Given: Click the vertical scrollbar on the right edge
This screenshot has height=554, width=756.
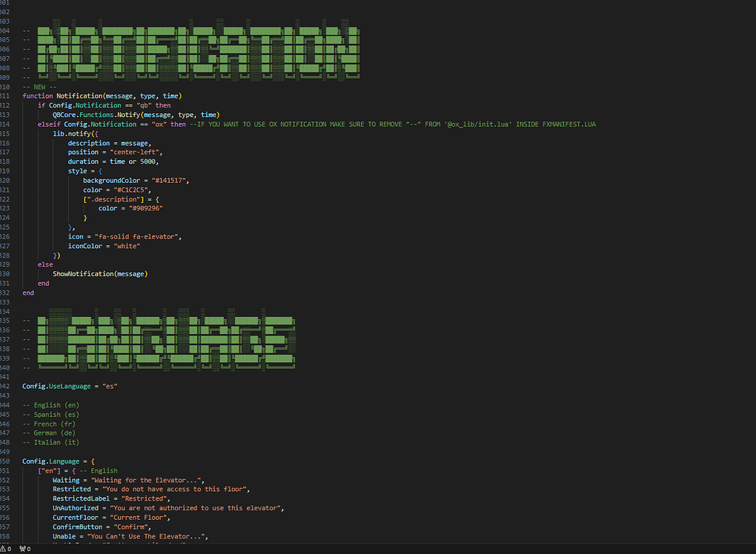Looking at the screenshot, I should point(752,222).
